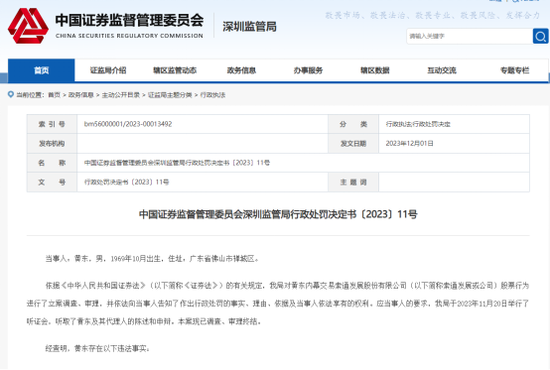Focus the keyword search input field
The width and height of the screenshot is (550, 370).
click(469, 36)
